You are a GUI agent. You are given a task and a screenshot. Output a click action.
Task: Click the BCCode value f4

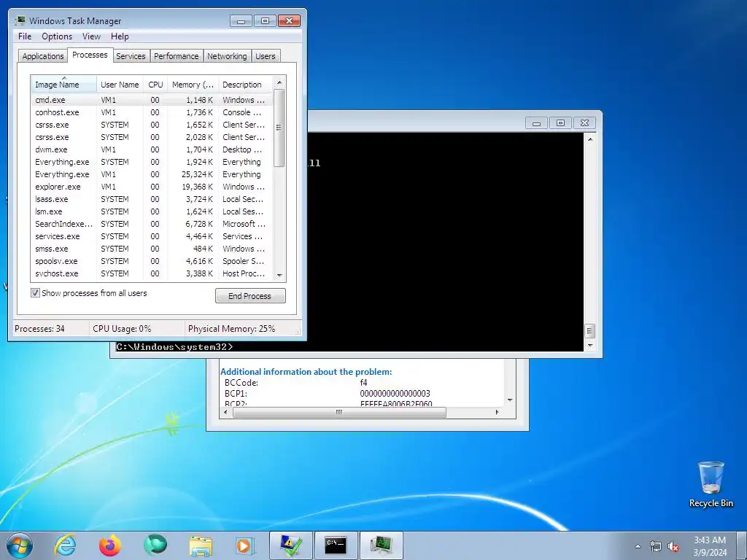tap(363, 382)
